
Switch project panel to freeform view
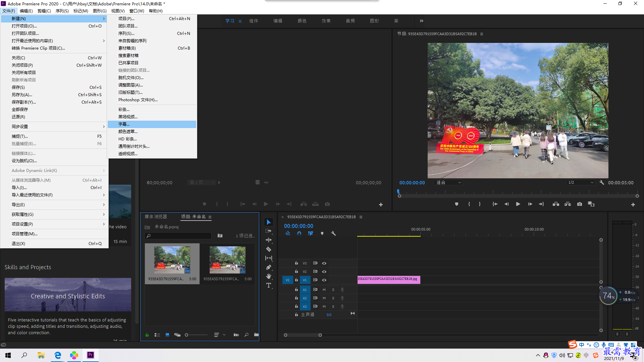pos(177,335)
